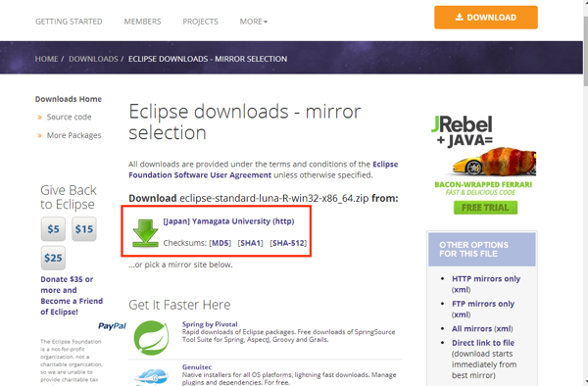
Task: View the SHA-512 checksum
Action: click(x=288, y=243)
